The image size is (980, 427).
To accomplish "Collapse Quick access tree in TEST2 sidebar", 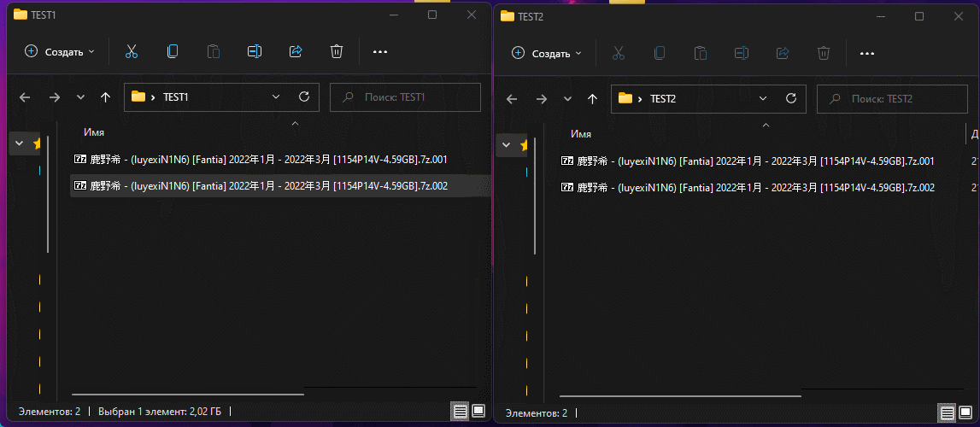I will coord(507,145).
